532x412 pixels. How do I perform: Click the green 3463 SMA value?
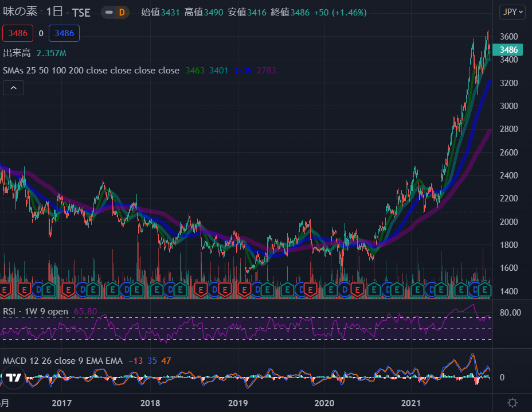click(x=195, y=71)
